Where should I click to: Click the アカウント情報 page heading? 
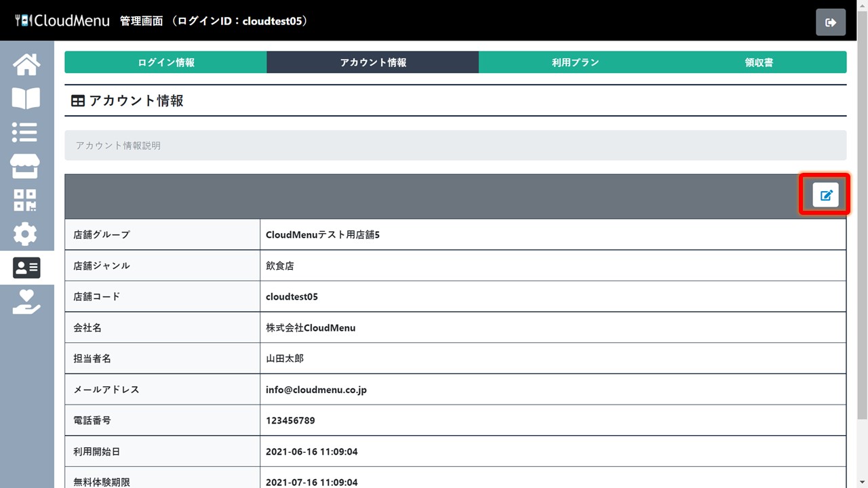click(x=127, y=101)
